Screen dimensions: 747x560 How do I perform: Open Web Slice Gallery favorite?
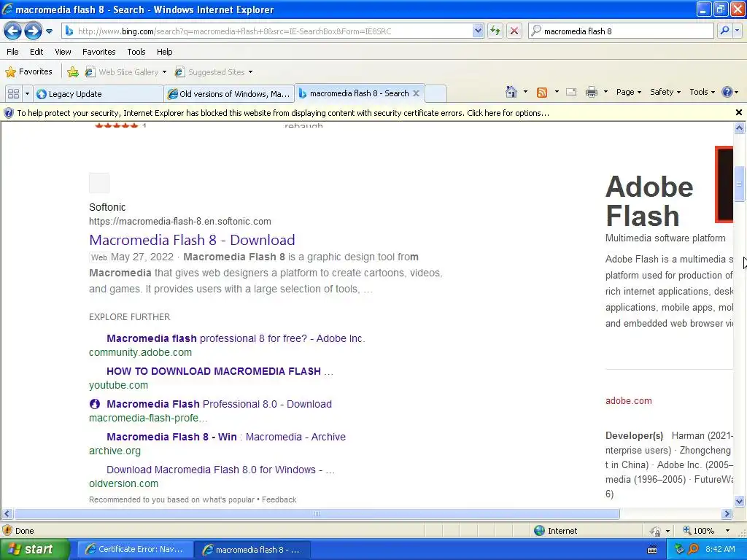coord(125,72)
